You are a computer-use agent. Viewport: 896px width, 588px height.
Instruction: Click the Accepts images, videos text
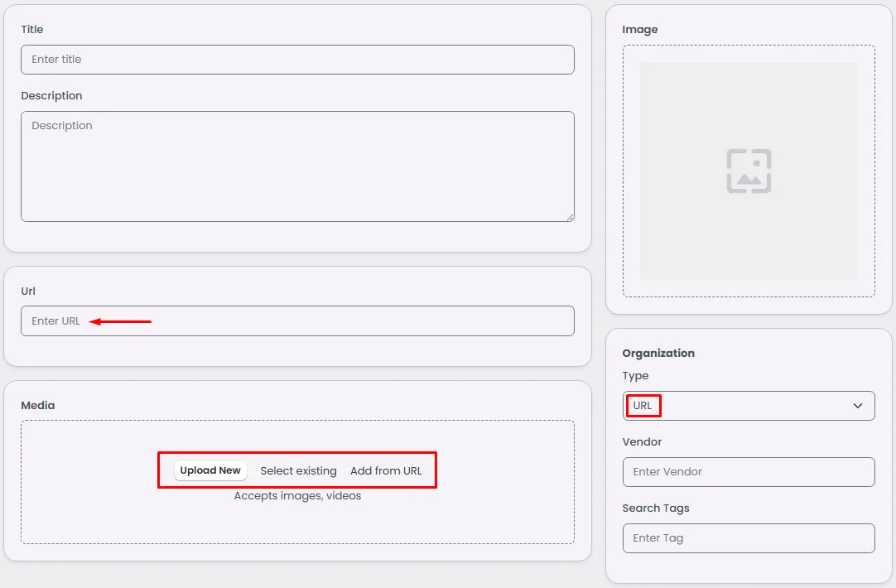click(x=297, y=496)
